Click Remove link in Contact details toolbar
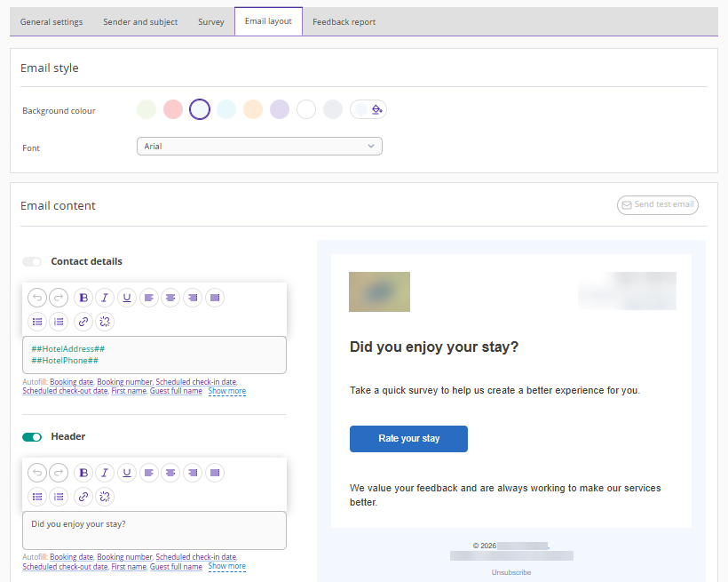The image size is (728, 582). 105,322
